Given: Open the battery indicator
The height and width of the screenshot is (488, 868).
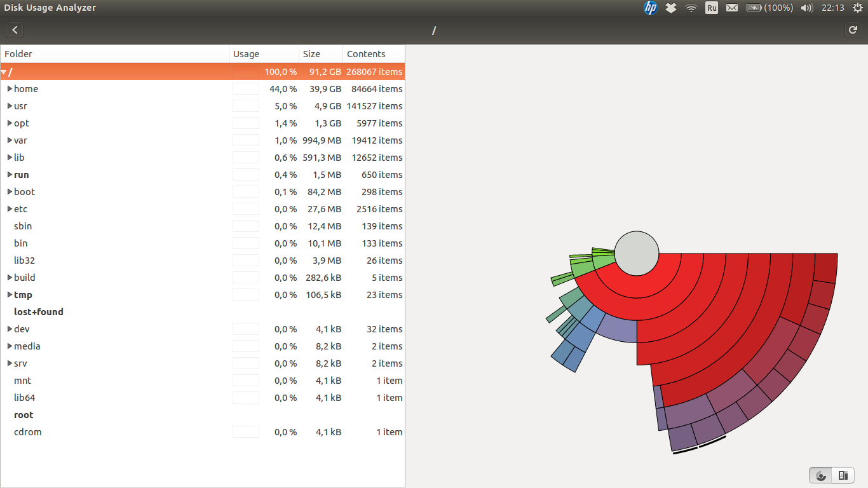Looking at the screenshot, I should pyautogui.click(x=770, y=8).
